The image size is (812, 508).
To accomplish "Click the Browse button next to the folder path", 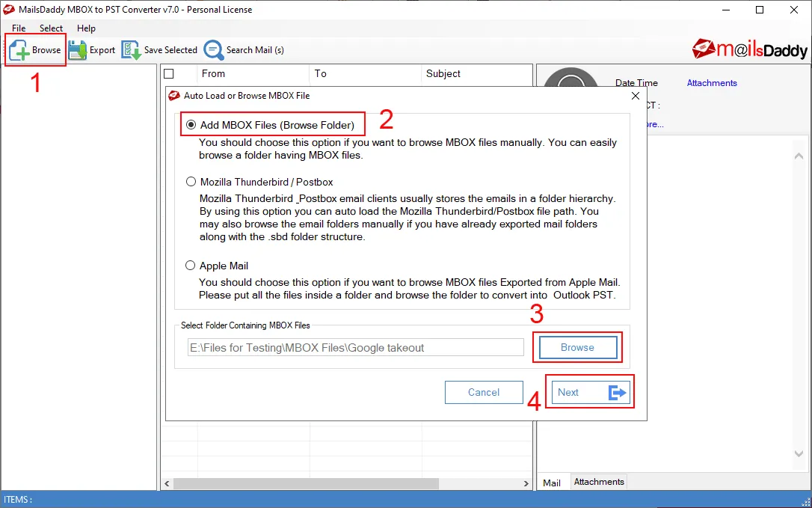I will click(577, 347).
